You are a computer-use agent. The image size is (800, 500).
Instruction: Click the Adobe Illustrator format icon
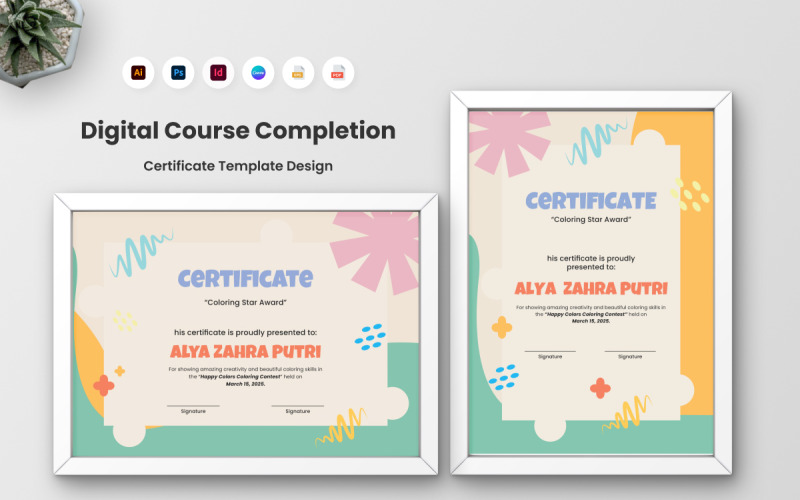[138, 72]
